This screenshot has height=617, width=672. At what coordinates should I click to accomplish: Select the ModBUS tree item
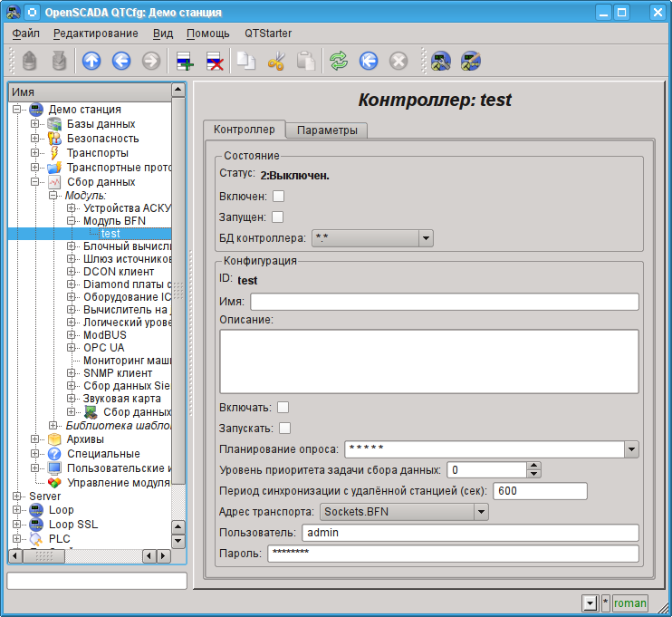pyautogui.click(x=104, y=335)
